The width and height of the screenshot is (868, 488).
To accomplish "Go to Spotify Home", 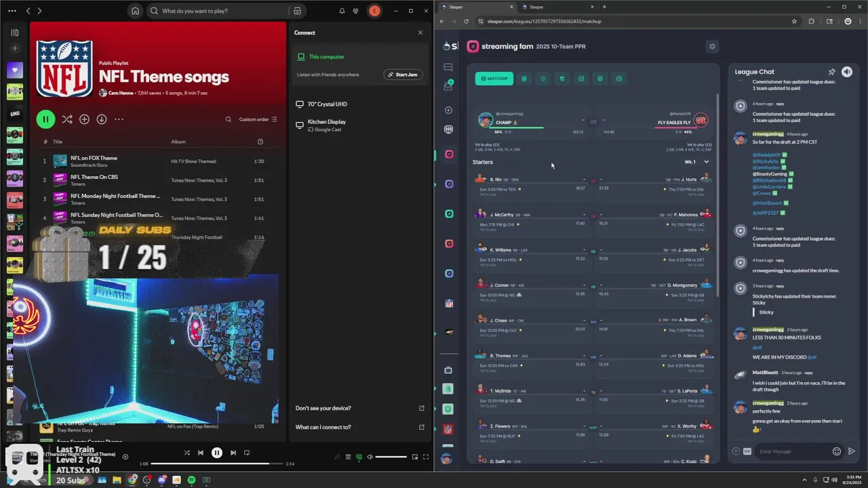I will (136, 11).
